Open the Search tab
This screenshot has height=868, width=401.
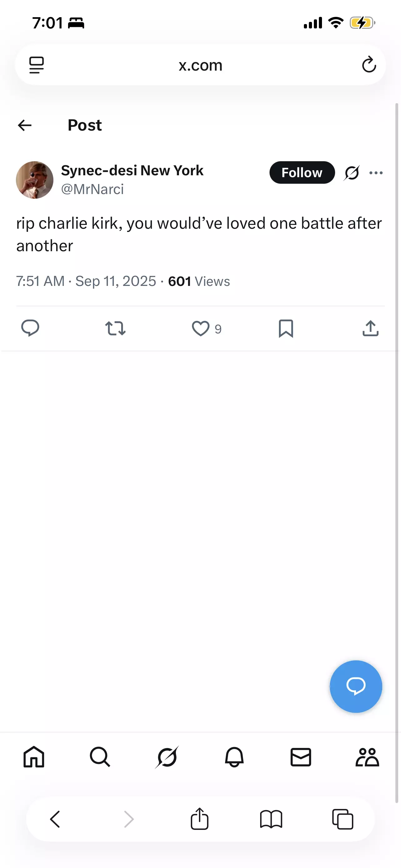100,757
